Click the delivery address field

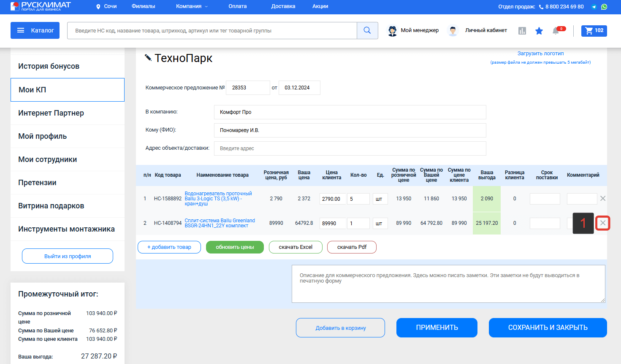350,148
